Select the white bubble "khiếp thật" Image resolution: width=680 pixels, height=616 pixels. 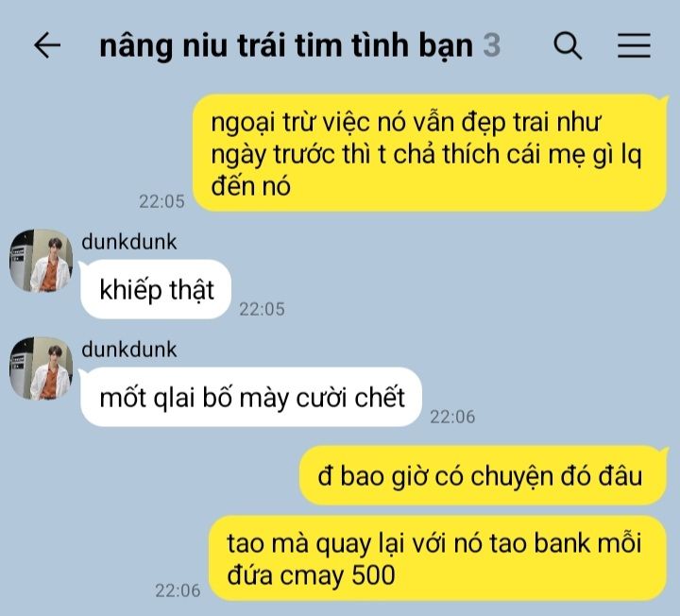tap(156, 289)
